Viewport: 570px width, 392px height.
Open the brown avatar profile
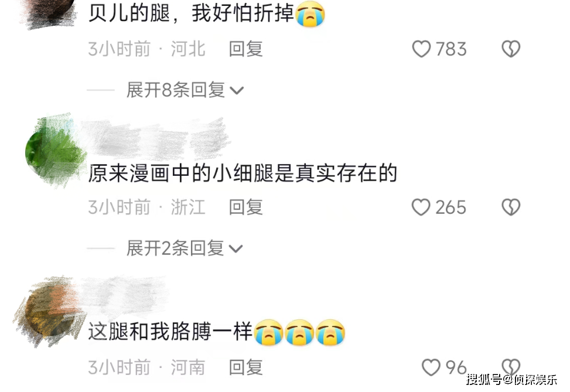[x=50, y=311]
